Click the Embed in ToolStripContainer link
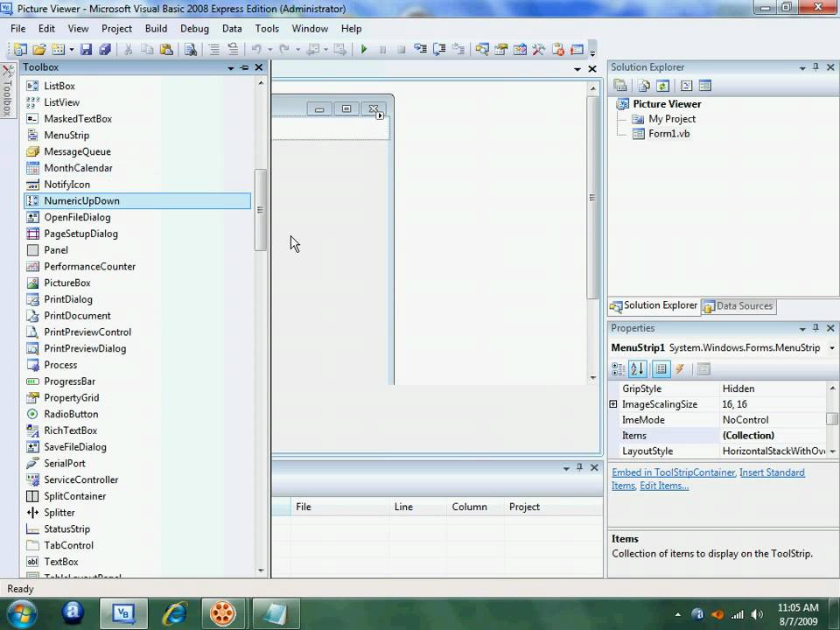840x630 pixels. pyautogui.click(x=673, y=472)
